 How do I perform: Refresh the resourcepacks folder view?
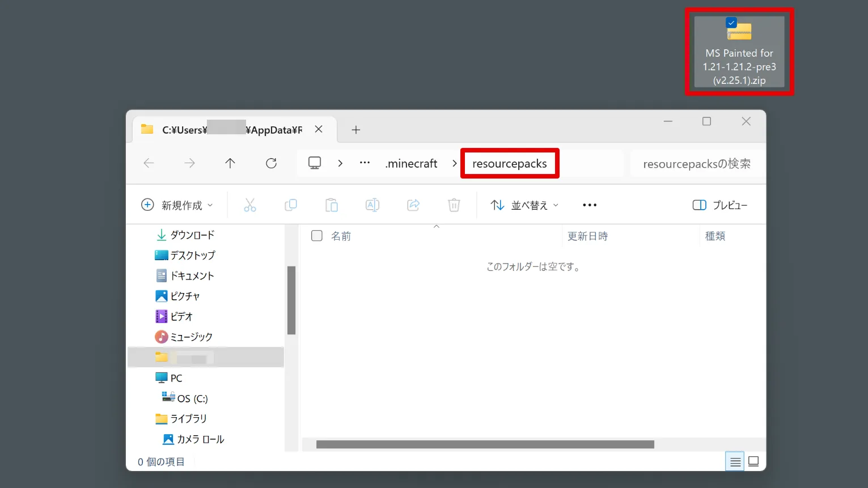click(x=271, y=163)
